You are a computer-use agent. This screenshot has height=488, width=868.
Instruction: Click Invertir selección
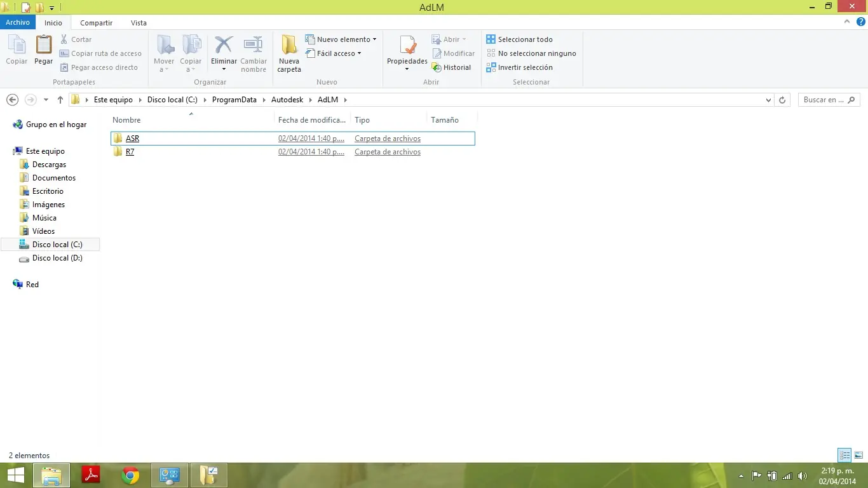click(x=519, y=67)
